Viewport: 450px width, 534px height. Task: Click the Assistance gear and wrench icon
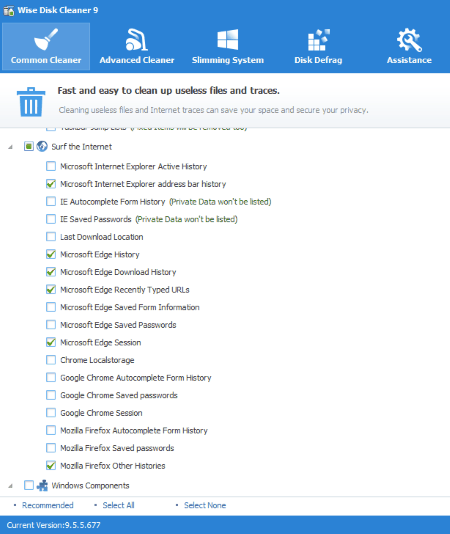point(409,40)
